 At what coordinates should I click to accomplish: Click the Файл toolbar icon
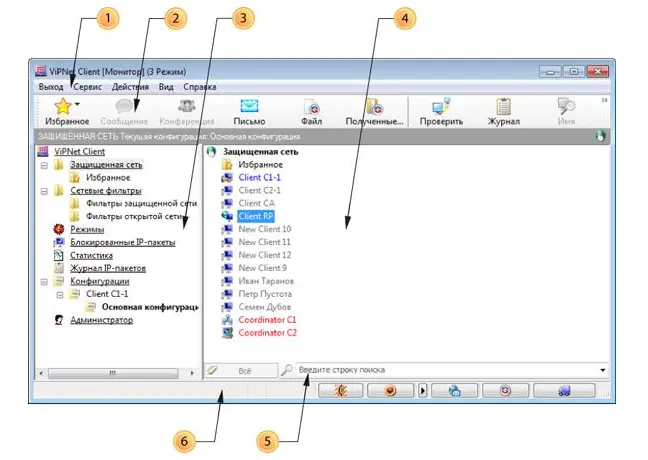[x=312, y=106]
